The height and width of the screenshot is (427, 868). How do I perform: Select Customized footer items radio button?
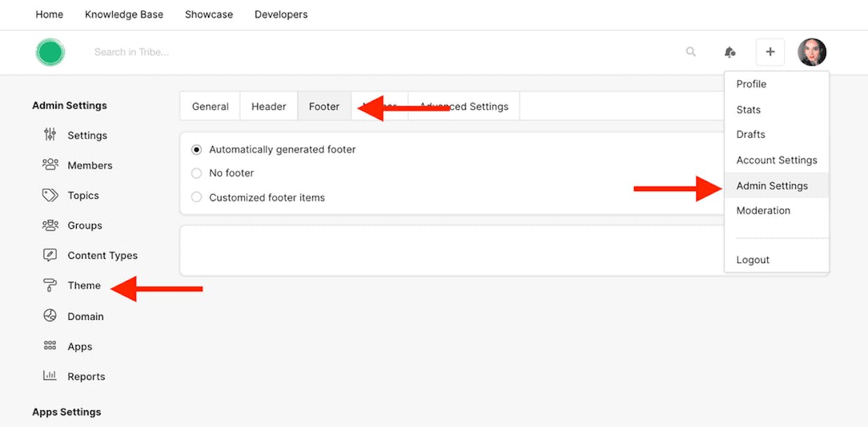point(197,197)
